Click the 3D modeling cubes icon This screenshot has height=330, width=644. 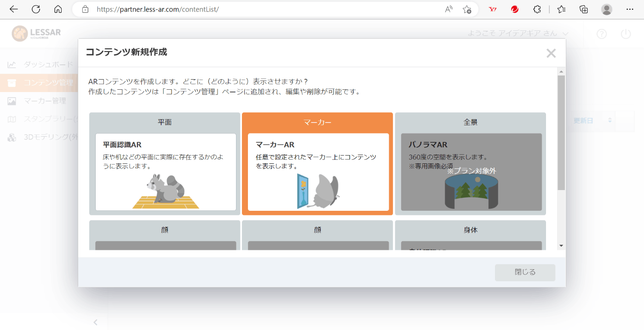click(x=12, y=137)
